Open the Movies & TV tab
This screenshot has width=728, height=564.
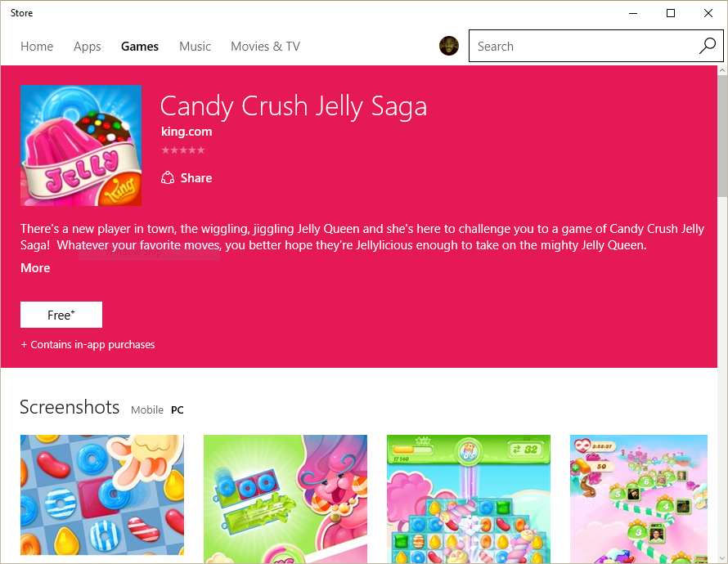[265, 47]
